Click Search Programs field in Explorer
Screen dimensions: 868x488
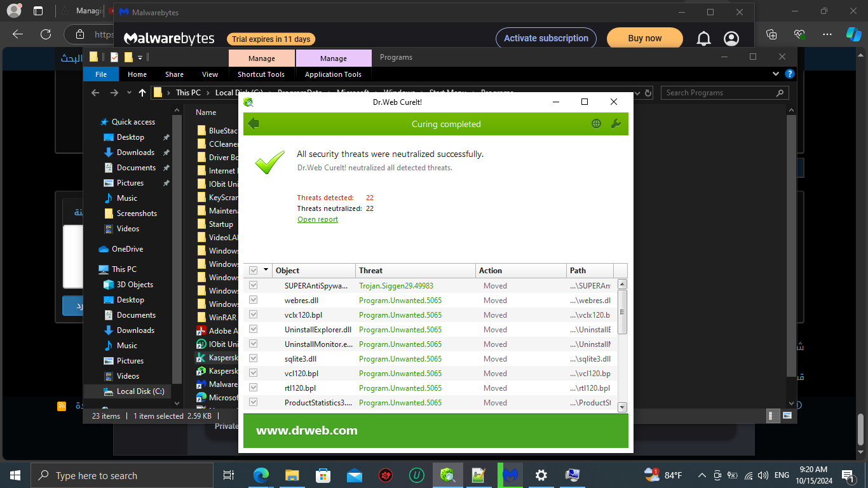tap(724, 93)
